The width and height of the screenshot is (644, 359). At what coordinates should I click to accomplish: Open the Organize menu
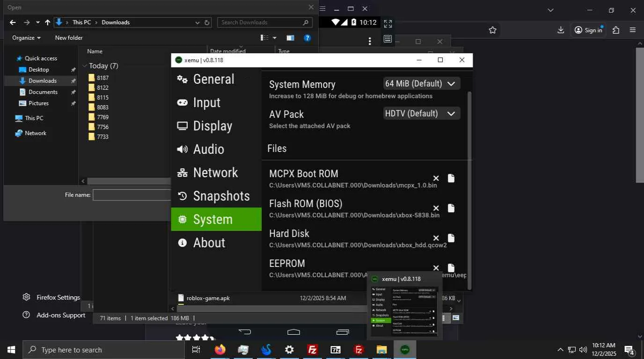coord(26,38)
